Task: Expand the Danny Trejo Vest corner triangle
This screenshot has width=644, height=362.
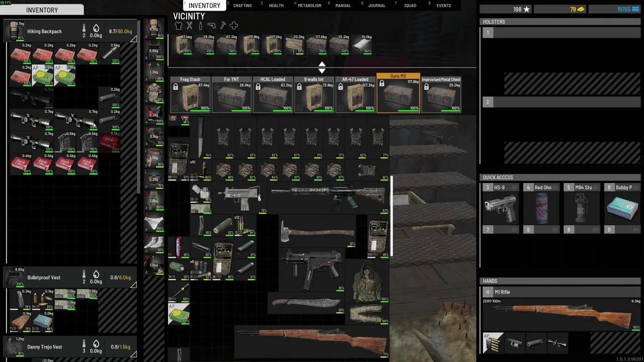Action: [x=133, y=354]
